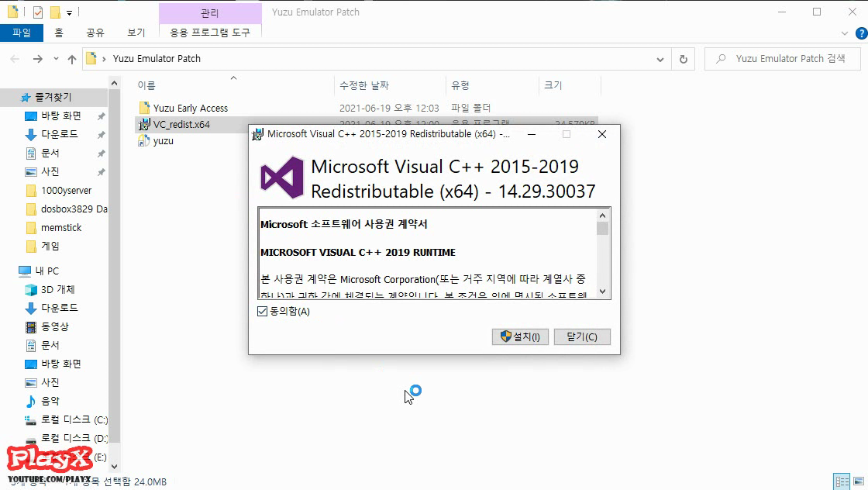Minimize the Visual C++ Redistributable dialog

(x=532, y=134)
